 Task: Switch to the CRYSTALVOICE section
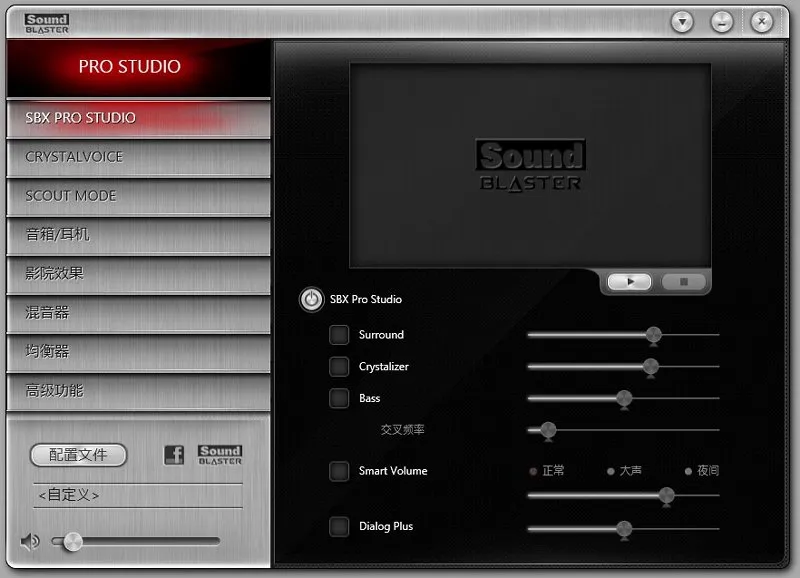coord(138,158)
